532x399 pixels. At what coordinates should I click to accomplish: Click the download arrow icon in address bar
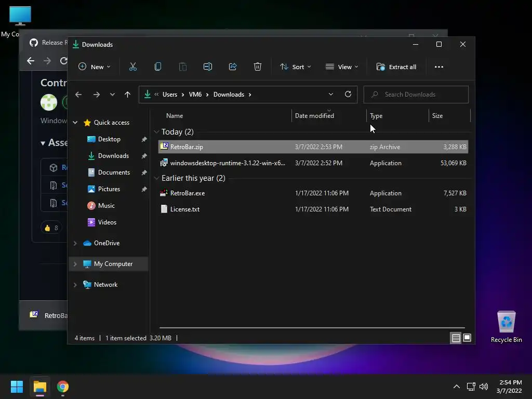coord(147,95)
